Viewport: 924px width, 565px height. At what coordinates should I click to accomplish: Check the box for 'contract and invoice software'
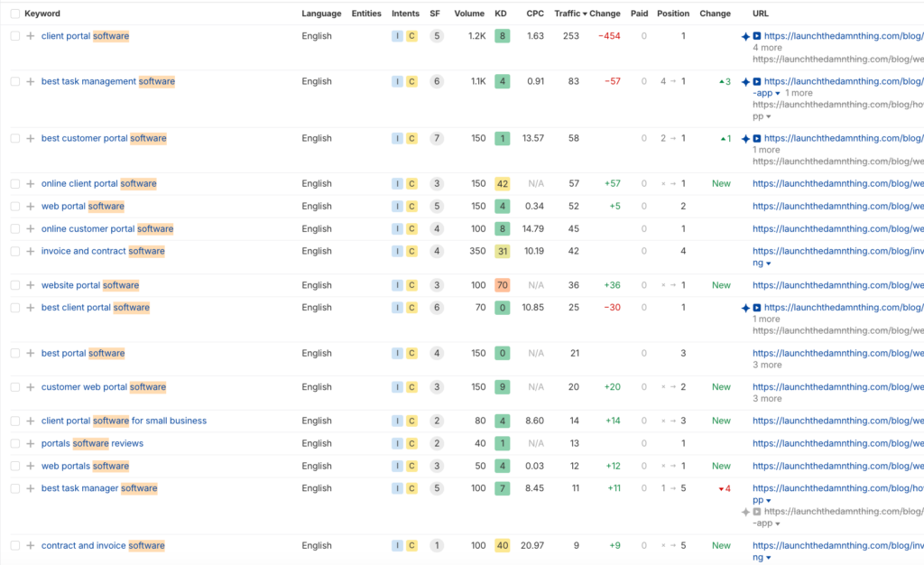coord(15,545)
